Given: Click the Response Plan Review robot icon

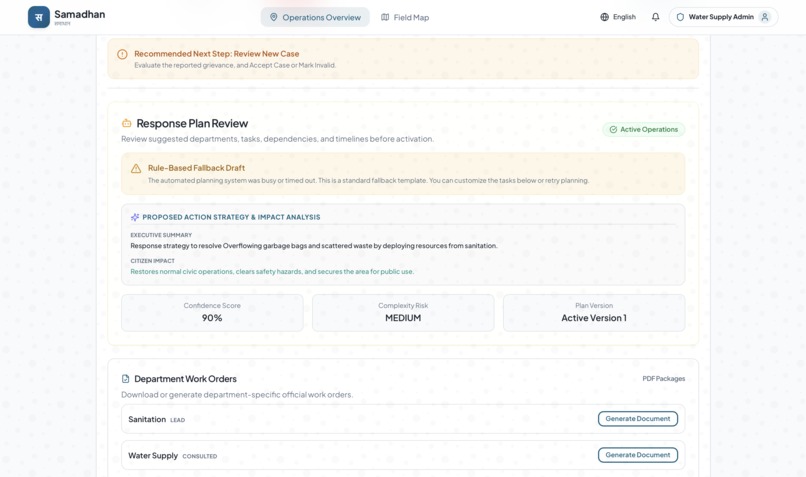Looking at the screenshot, I should (x=126, y=123).
